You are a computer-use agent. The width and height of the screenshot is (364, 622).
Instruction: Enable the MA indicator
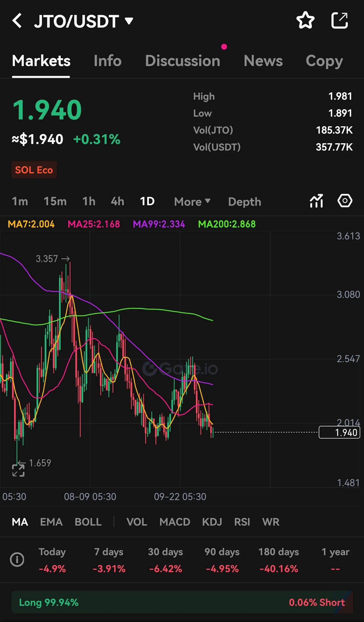(20, 522)
